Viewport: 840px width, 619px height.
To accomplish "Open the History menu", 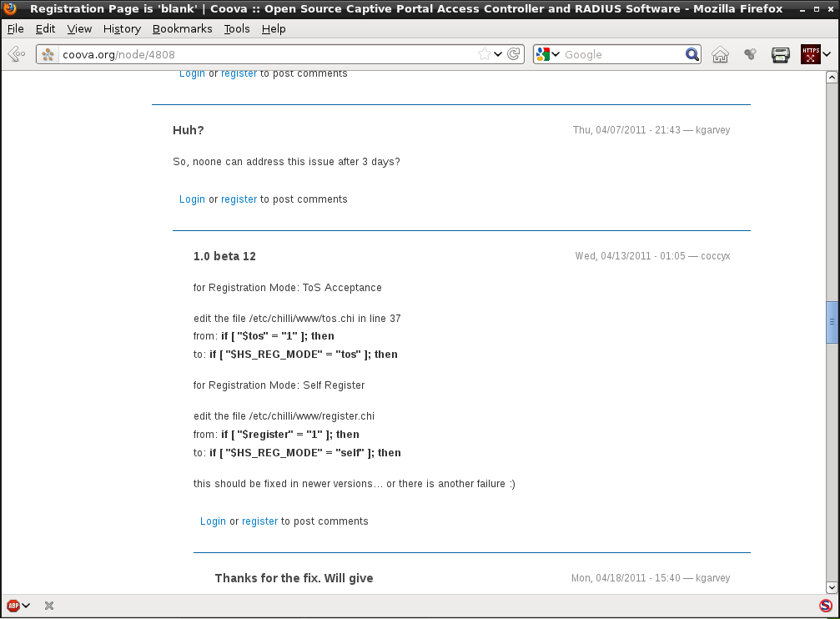I will [x=122, y=29].
